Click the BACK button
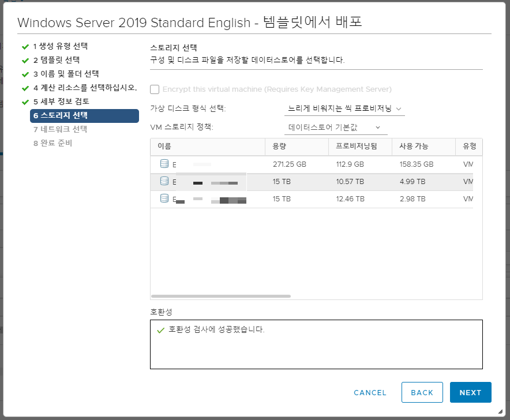Viewport: 510px width, 420px height. pyautogui.click(x=422, y=392)
